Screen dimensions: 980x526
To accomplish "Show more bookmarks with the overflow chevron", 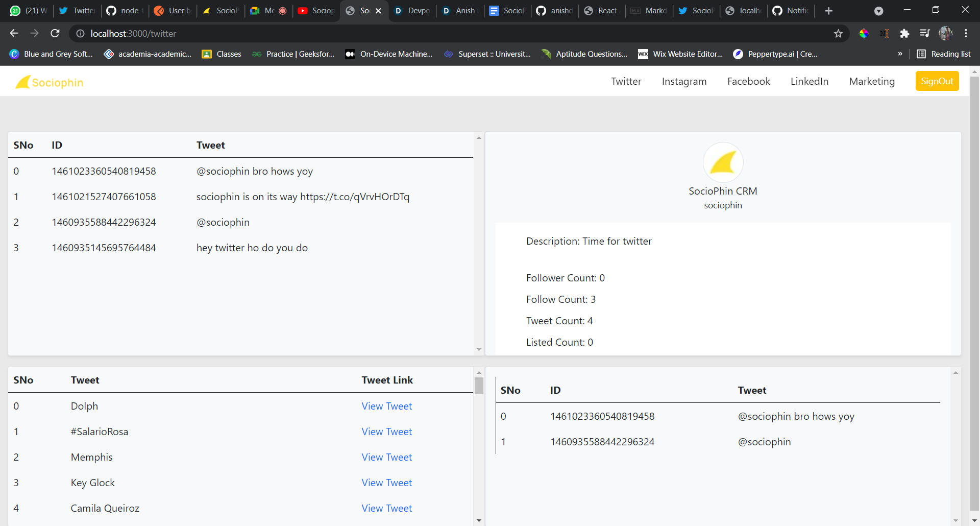I will tap(900, 54).
